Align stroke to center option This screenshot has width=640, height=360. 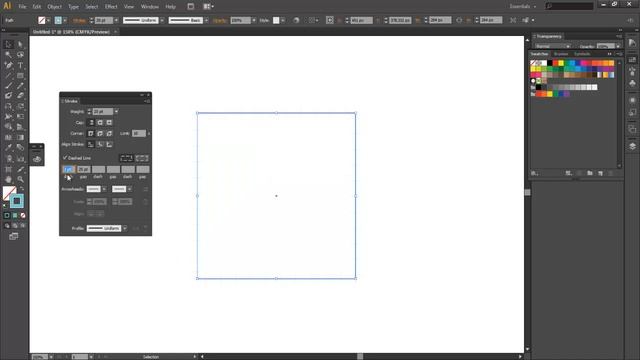tap(91, 144)
